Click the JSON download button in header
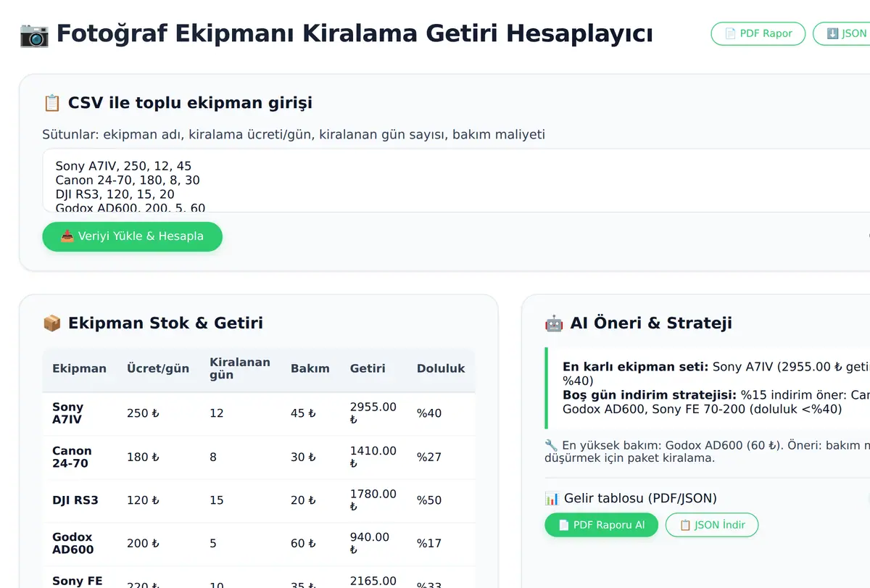The width and height of the screenshot is (870, 588). click(842, 33)
